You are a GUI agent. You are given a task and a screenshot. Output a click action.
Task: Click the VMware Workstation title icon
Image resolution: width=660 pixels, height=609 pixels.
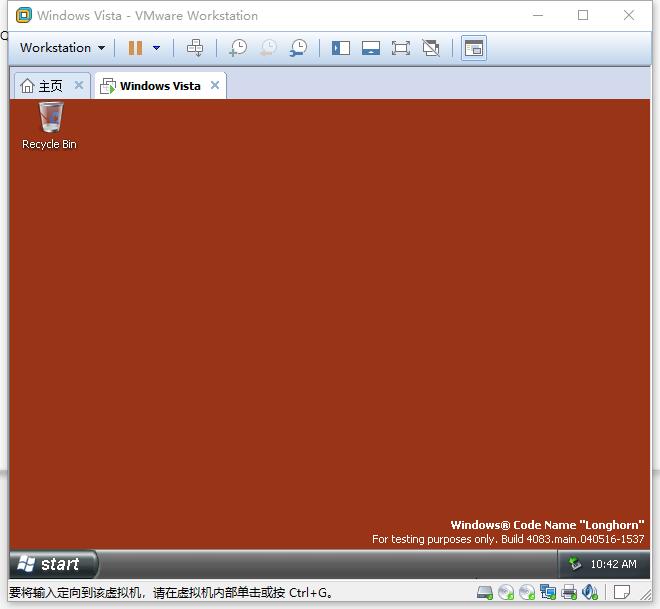(x=24, y=16)
